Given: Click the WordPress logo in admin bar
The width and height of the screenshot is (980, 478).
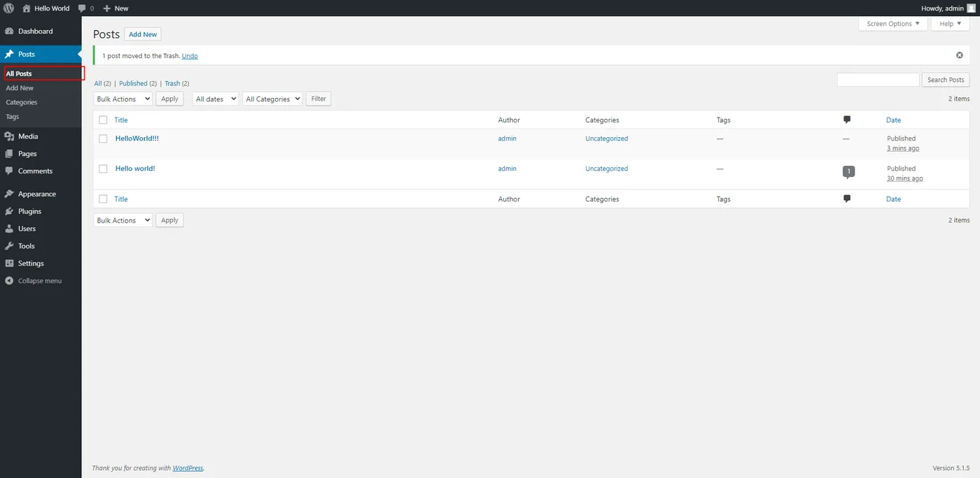Looking at the screenshot, I should [x=9, y=8].
